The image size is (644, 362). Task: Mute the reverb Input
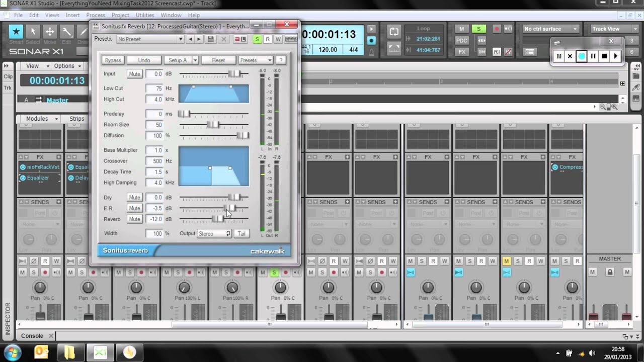pyautogui.click(x=134, y=74)
